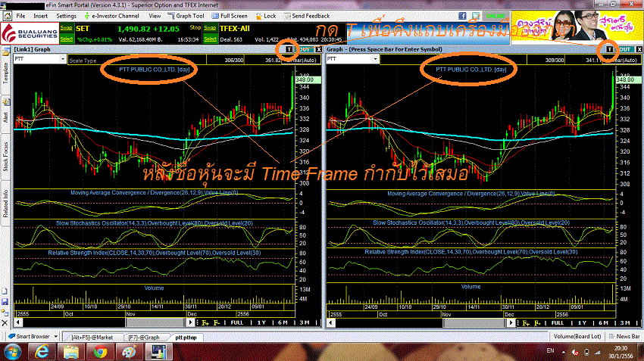Click Linear(Auto) scale type in left graph
644x361 pixels.
pyautogui.click(x=302, y=61)
